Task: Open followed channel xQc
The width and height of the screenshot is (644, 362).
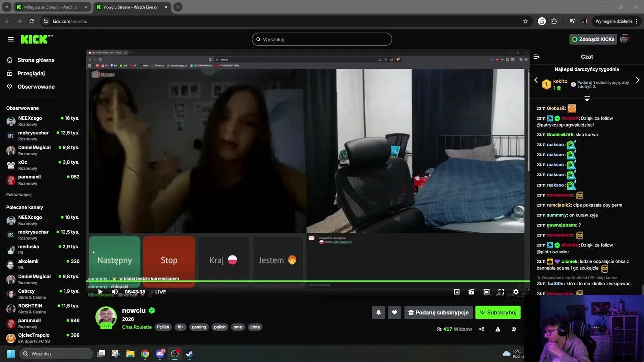Action: pos(43,165)
